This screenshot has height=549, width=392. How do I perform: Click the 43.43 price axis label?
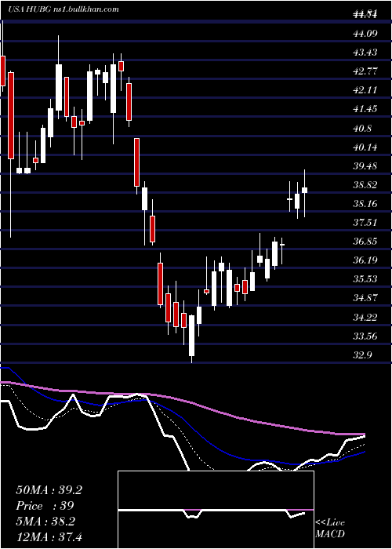point(365,53)
